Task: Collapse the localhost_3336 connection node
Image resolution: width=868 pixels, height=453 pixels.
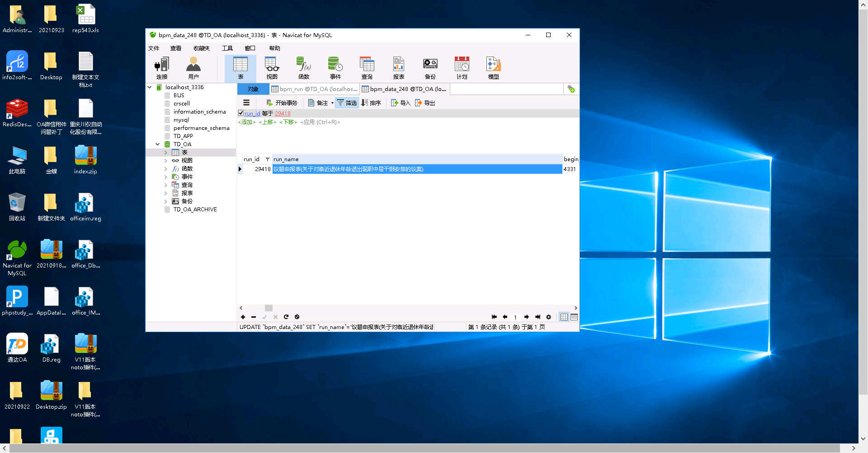Action: point(150,87)
